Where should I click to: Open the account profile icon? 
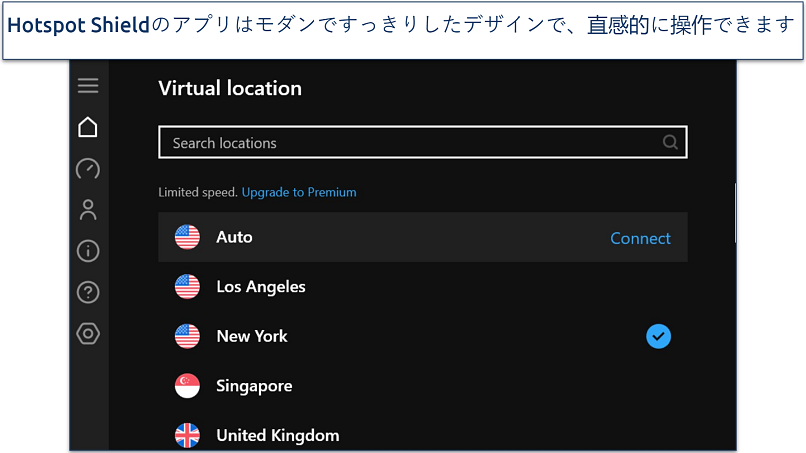[88, 210]
